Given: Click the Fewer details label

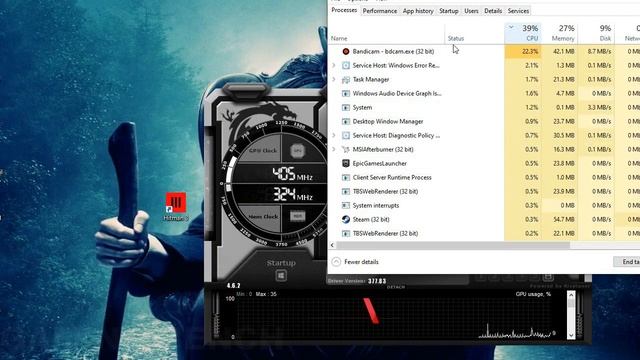Looking at the screenshot, I should tap(361, 262).
